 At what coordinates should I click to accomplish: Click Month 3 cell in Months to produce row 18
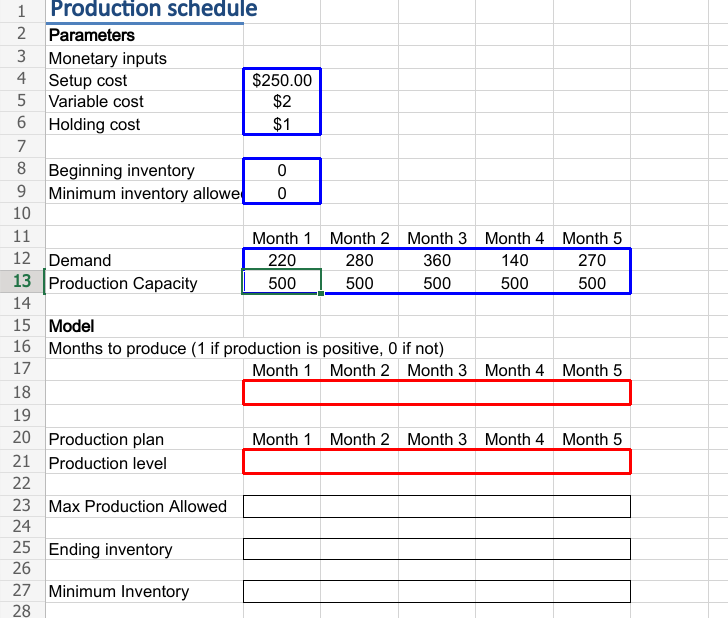[x=437, y=392]
